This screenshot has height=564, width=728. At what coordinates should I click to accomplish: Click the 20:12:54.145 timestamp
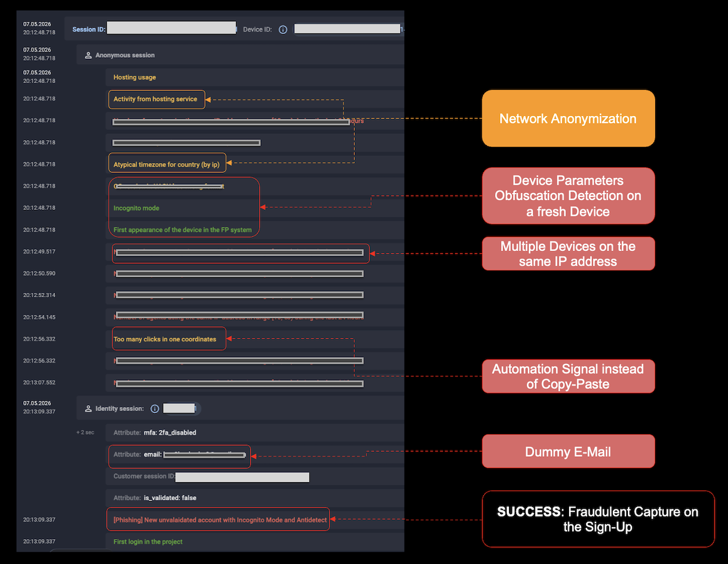[39, 317]
